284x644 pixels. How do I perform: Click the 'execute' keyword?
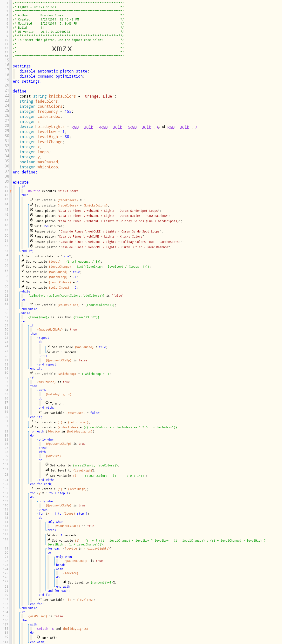pyautogui.click(x=20, y=182)
